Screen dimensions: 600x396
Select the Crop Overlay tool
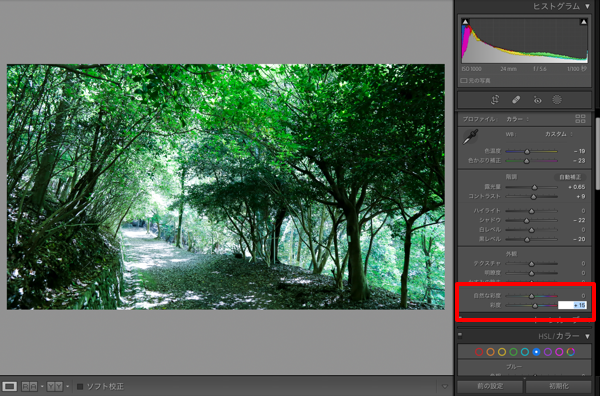495,100
